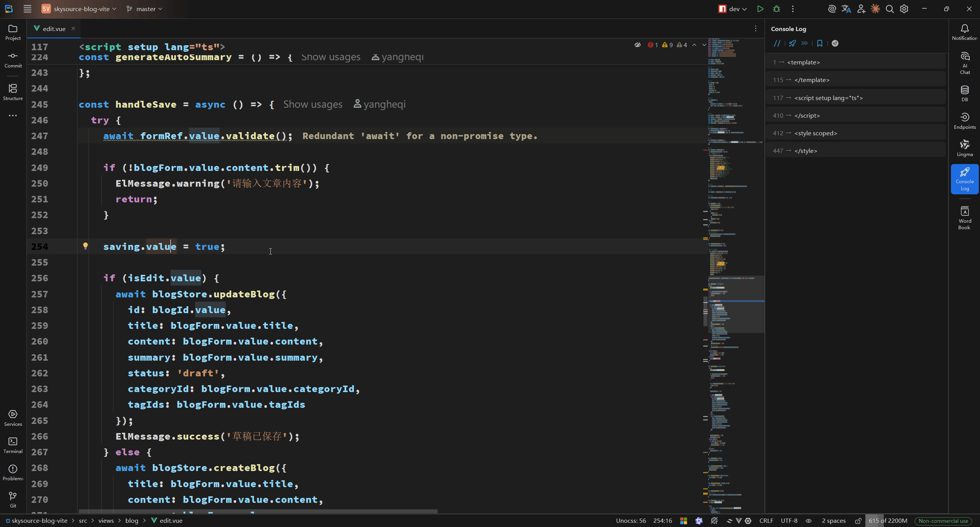This screenshot has width=980, height=527.
Task: Toggle the Console Log tool window button
Action: pyautogui.click(x=965, y=179)
